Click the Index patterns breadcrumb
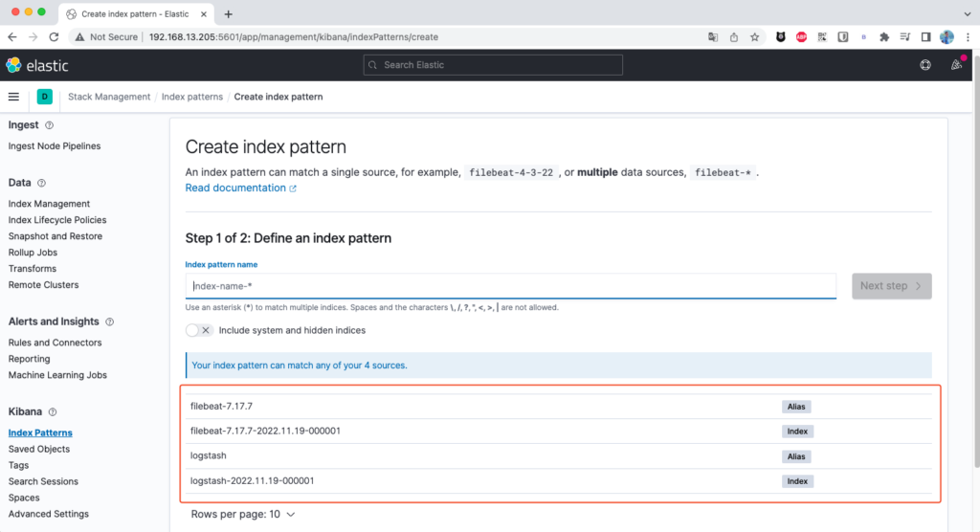This screenshot has height=532, width=980. (191, 97)
